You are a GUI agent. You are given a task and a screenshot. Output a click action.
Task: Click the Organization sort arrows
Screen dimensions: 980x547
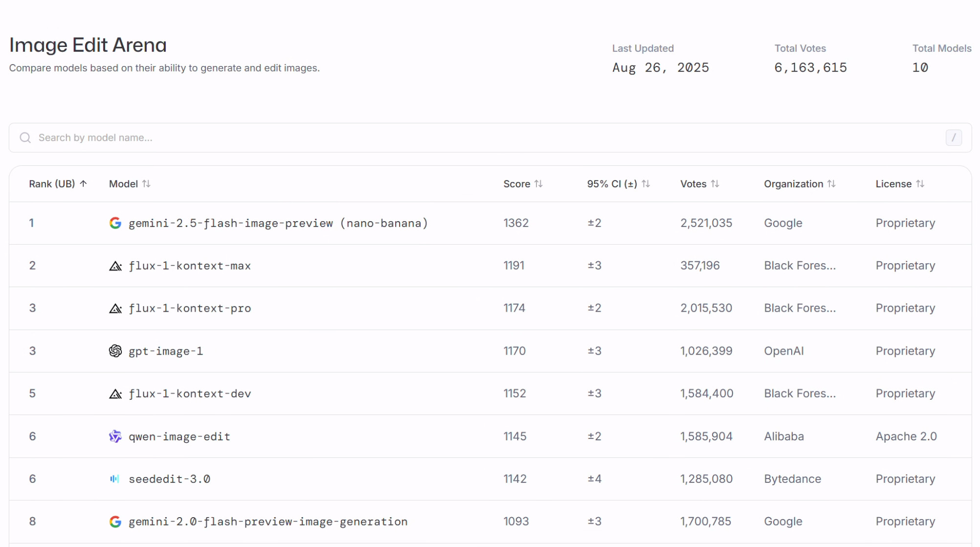pos(831,183)
